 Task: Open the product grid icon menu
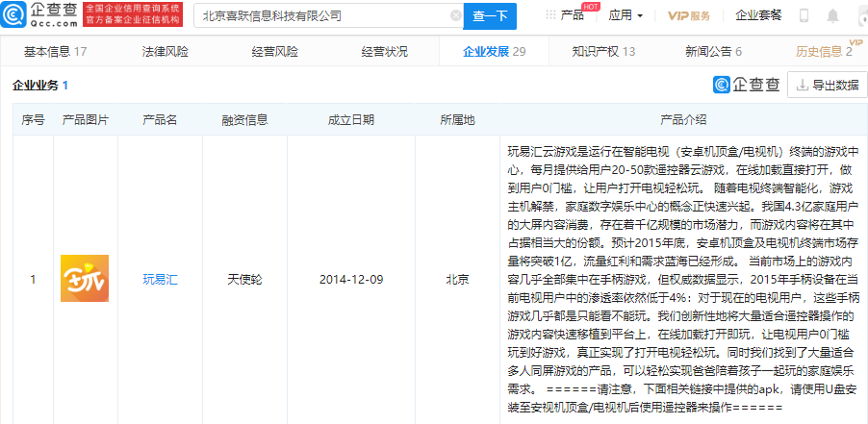[x=550, y=15]
